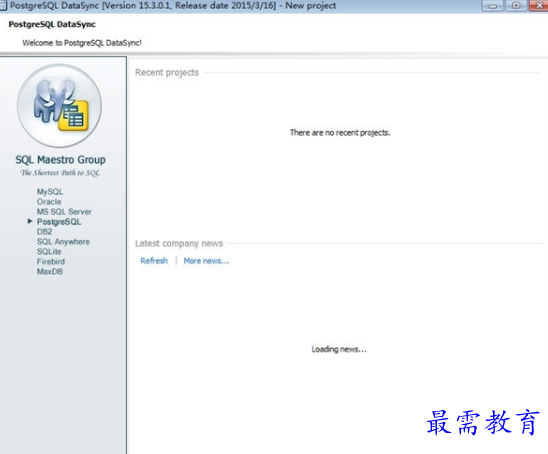Select the Firebird product link

(51, 261)
